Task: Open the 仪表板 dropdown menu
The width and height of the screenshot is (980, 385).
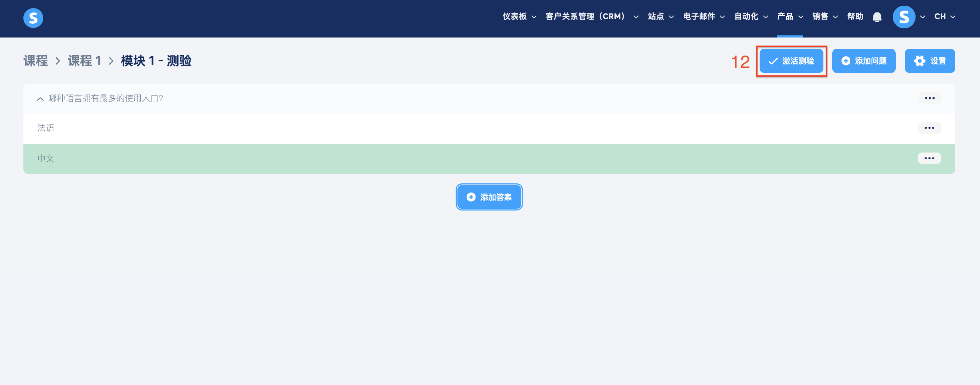Action: 519,16
